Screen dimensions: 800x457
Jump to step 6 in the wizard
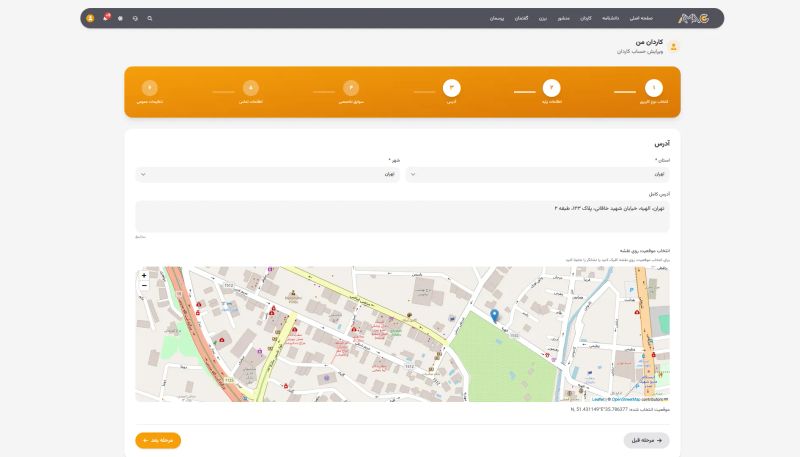149,88
